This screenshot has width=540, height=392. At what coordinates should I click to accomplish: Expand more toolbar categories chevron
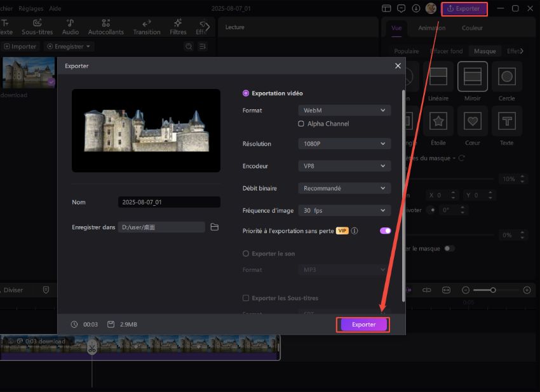[207, 27]
